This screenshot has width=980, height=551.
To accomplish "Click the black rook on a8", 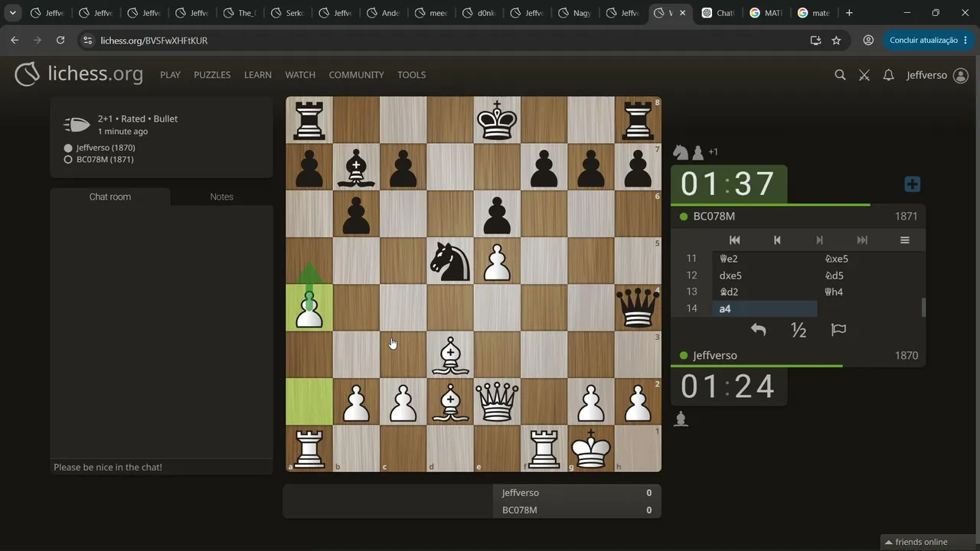I will pos(309,120).
